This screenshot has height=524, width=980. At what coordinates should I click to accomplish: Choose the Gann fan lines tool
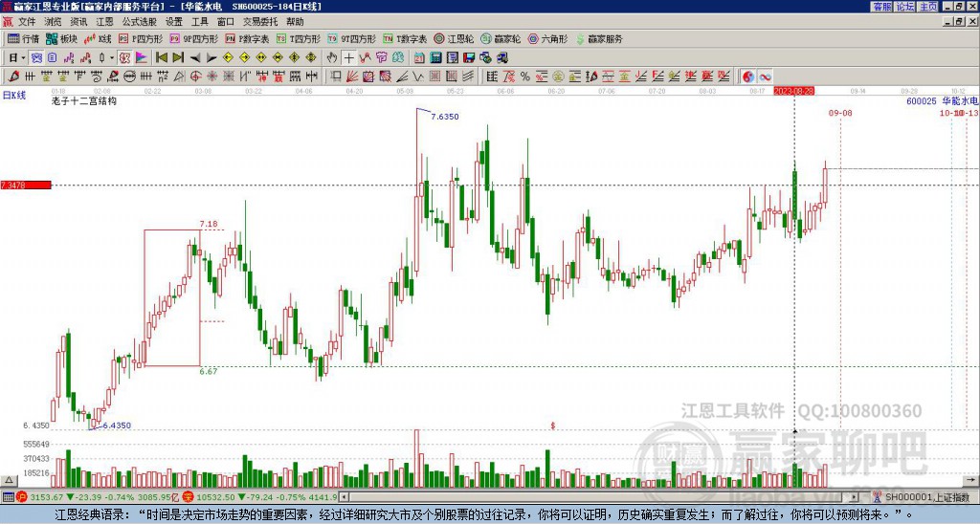[352, 76]
